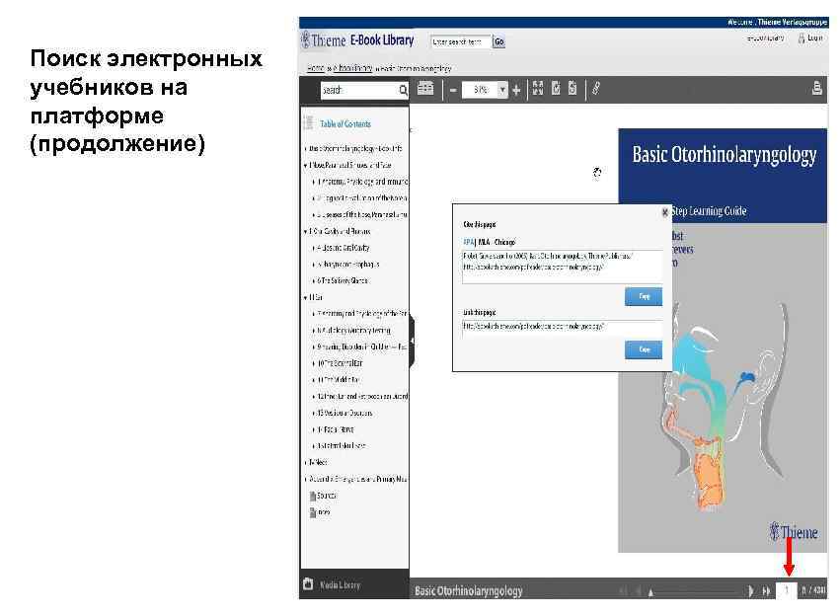This screenshot has width=840, height=616.
Task: Jump to first page arrow
Action: coord(623,590)
